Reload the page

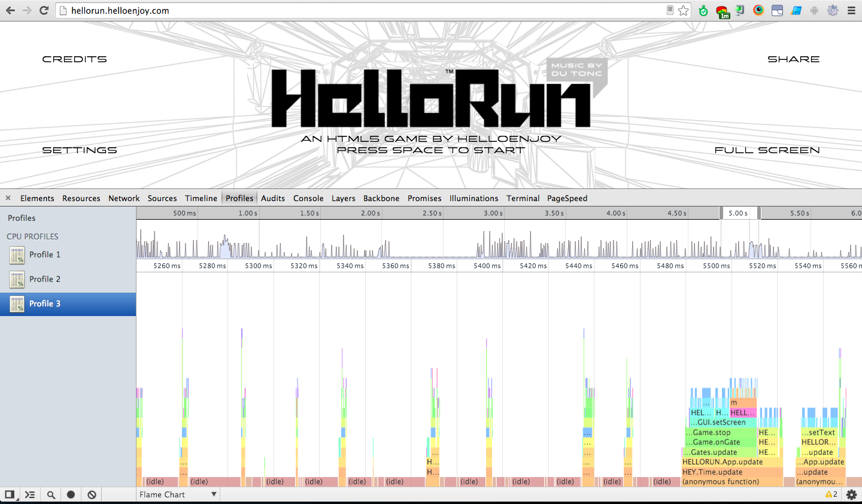click(44, 11)
